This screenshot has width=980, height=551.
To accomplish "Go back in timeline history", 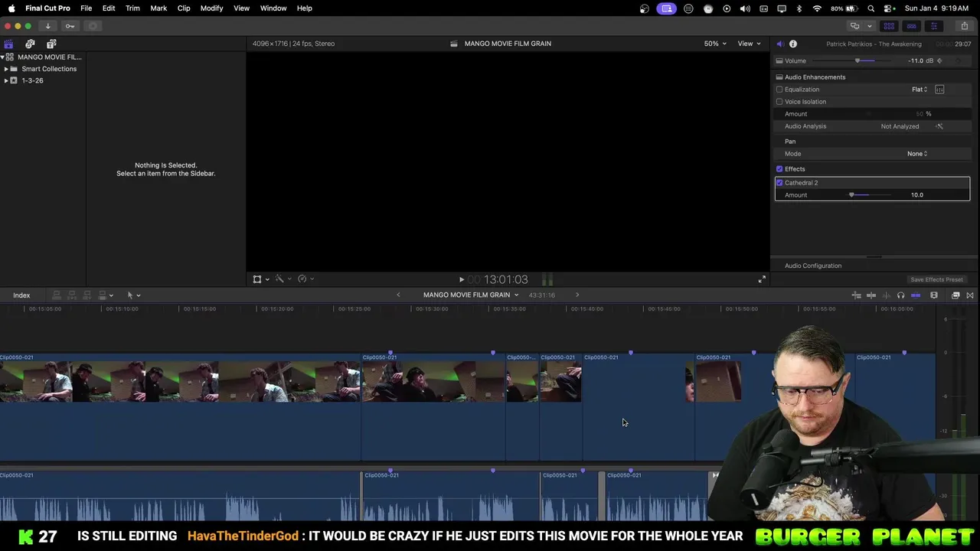I will tap(398, 295).
